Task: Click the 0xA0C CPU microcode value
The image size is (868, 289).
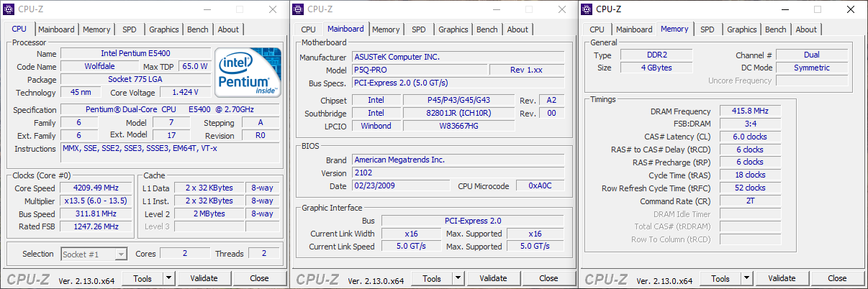Action: [538, 186]
